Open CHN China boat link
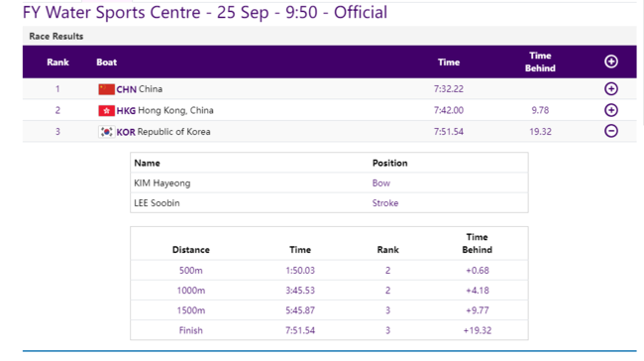 point(140,89)
